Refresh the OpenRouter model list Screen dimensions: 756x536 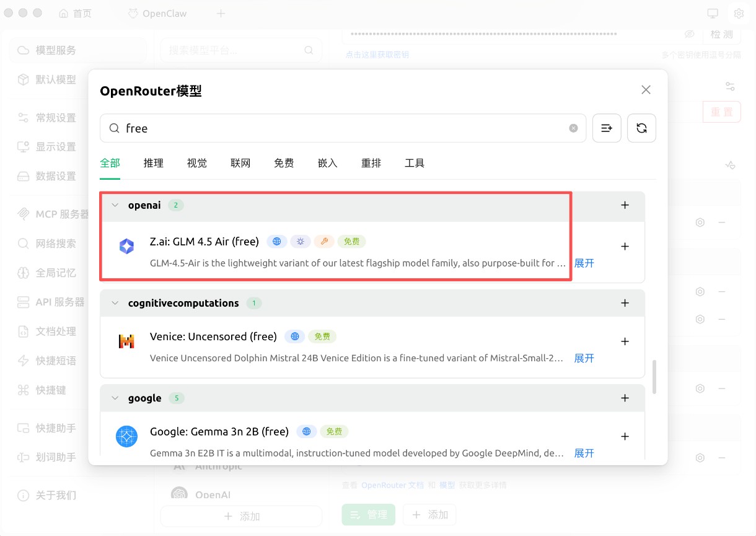tap(641, 128)
